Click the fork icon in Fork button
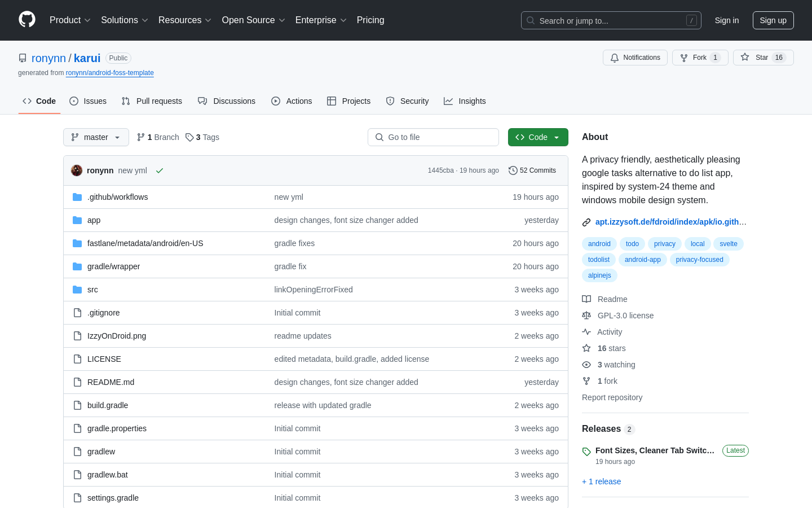The image size is (812, 508). [x=684, y=58]
